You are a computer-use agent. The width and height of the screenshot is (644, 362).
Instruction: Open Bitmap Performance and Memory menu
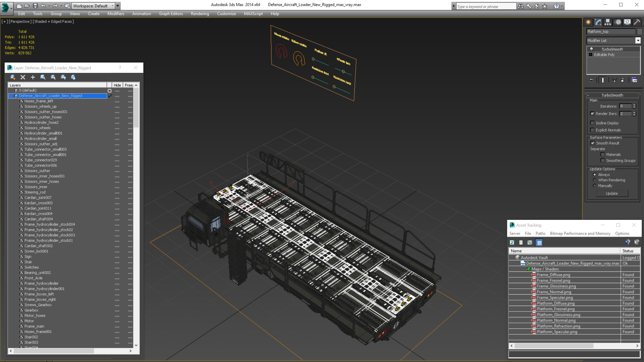point(580,233)
